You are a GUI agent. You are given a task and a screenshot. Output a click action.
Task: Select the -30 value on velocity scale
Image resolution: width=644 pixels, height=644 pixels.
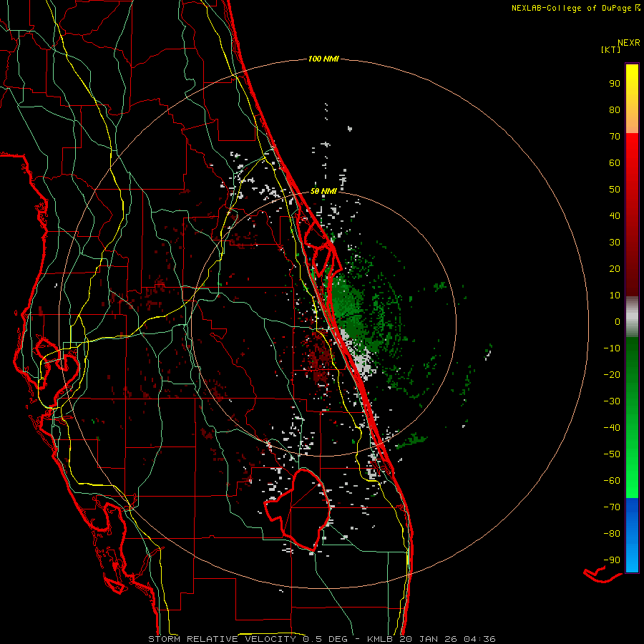click(x=612, y=401)
